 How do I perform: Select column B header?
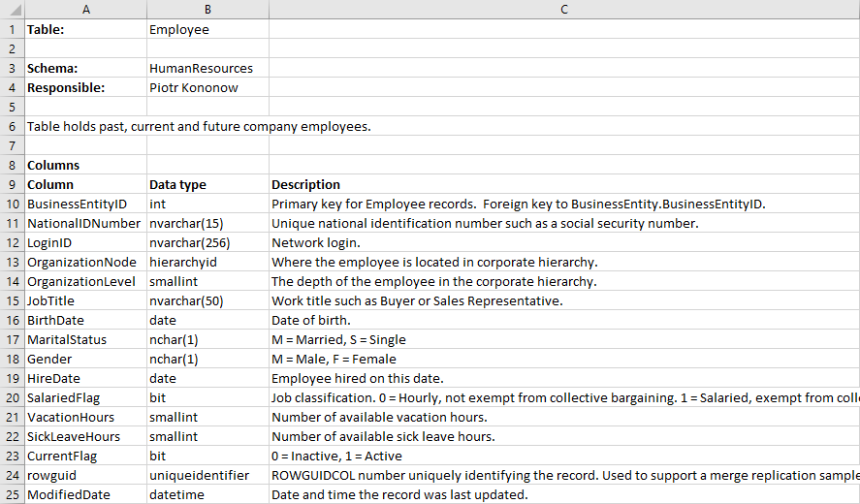[x=207, y=10]
